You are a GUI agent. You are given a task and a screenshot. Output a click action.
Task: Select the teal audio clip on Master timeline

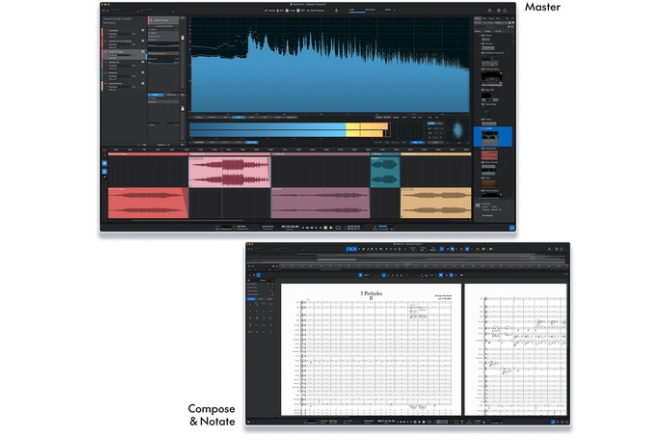385,172
